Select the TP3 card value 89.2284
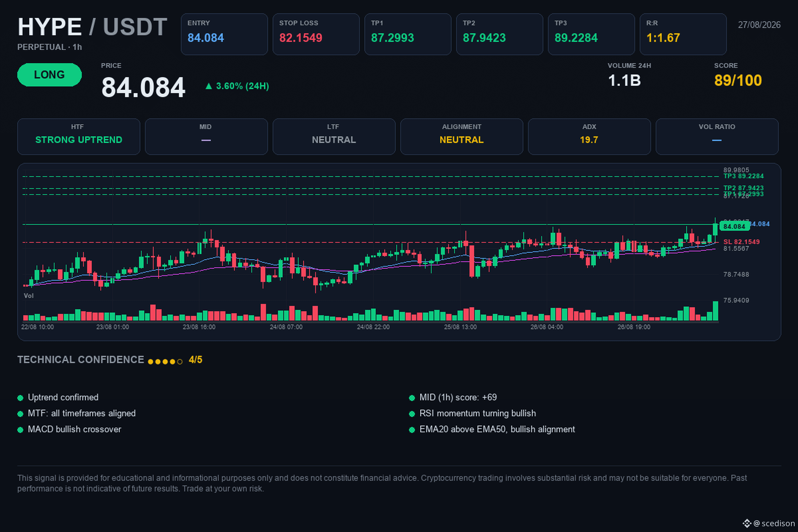 576,38
